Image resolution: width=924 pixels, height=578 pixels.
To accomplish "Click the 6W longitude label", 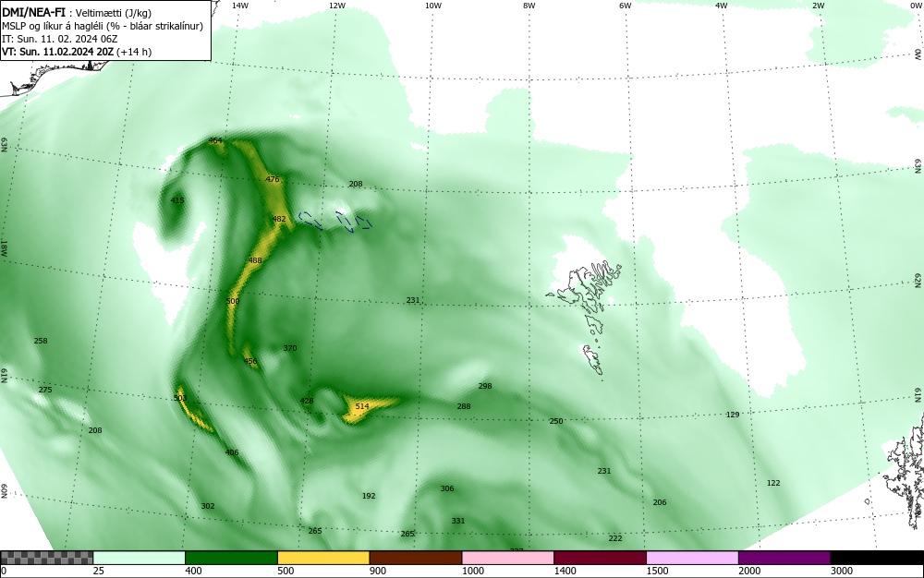I will click(x=626, y=6).
